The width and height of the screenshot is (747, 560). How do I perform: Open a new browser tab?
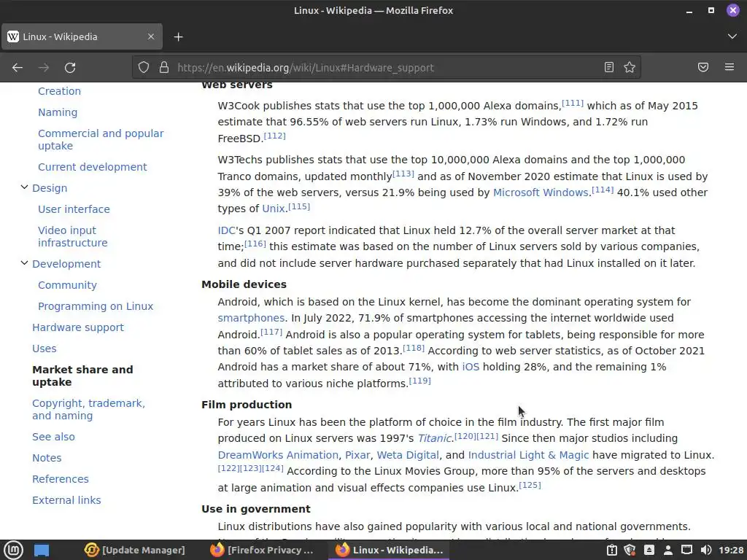pos(178,36)
